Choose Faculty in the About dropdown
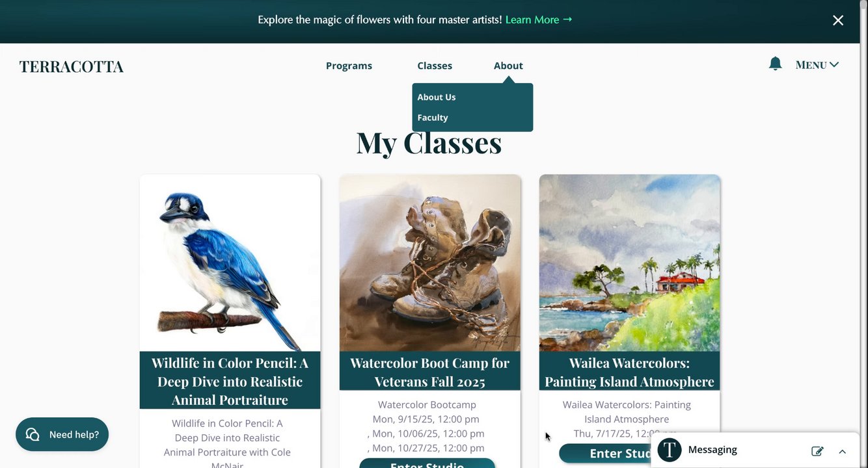The height and width of the screenshot is (468, 868). (433, 118)
